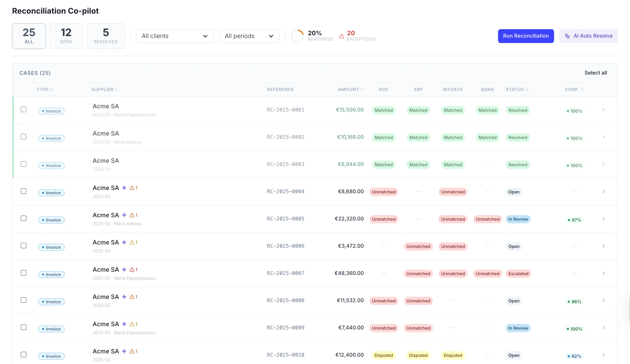Check the box for RC-2025-0009
630x364 pixels.
tap(24, 327)
